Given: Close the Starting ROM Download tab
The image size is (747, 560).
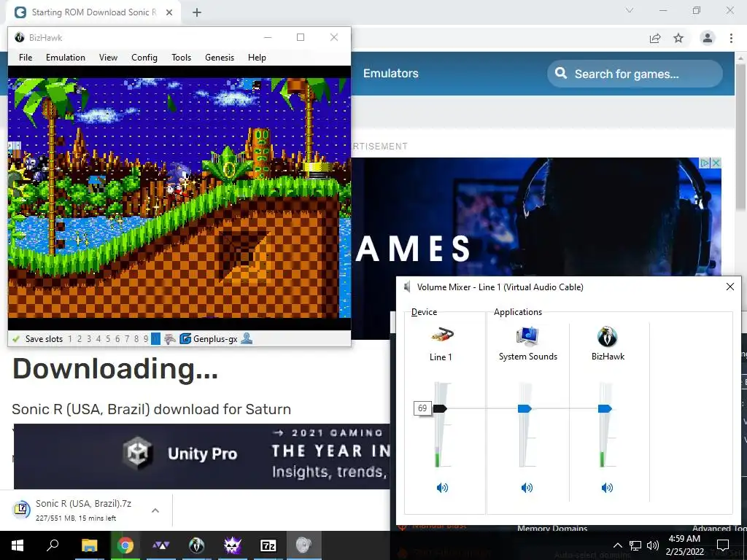Looking at the screenshot, I should (x=169, y=12).
